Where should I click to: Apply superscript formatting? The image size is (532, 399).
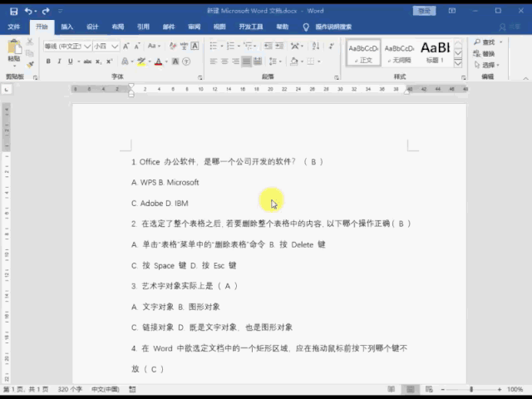coord(109,62)
